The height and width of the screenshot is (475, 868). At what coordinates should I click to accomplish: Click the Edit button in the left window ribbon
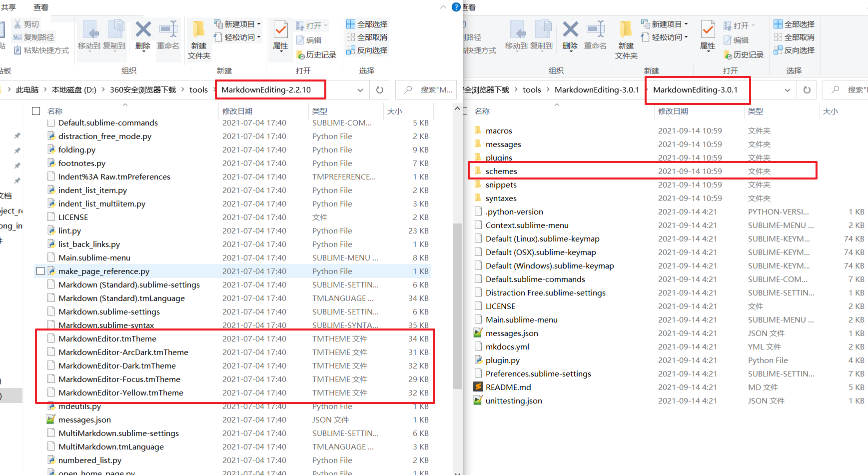pos(309,40)
